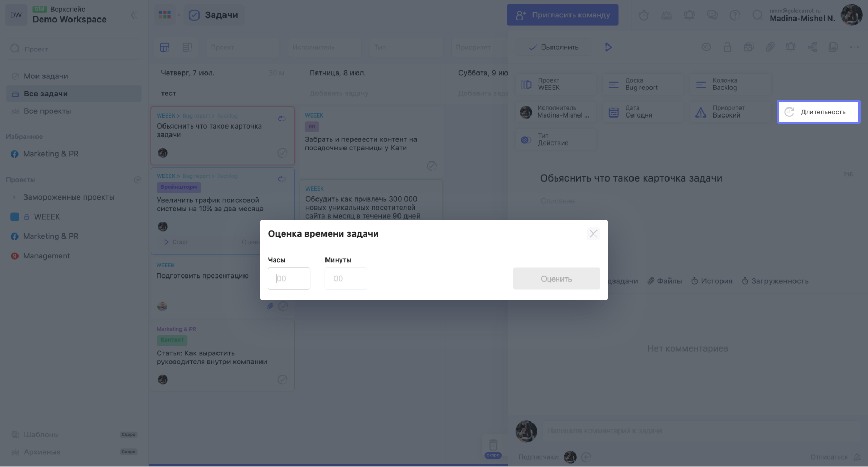The height and width of the screenshot is (467, 868).
Task: Mark 'Объяснить что такое карточка задачи' card complete
Action: [x=283, y=153]
